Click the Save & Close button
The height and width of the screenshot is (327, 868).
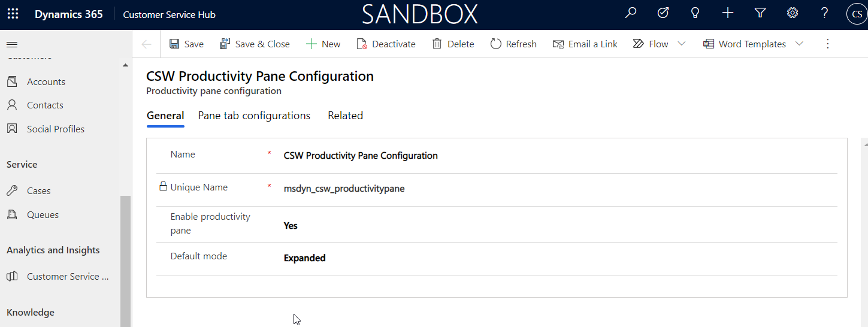click(255, 44)
